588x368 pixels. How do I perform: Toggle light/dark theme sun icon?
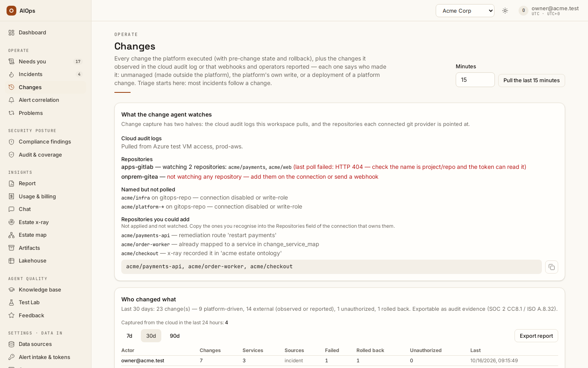click(x=505, y=11)
